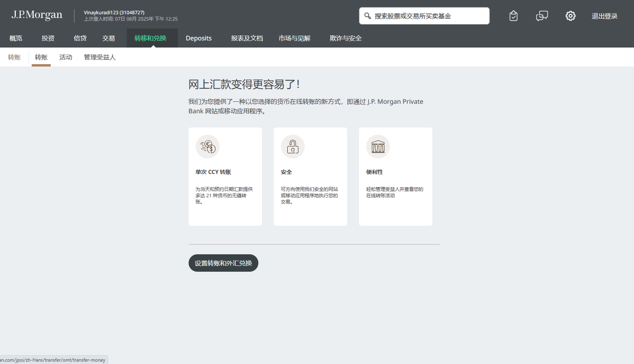
Task: Open the 投资 menu
Action: tap(48, 38)
